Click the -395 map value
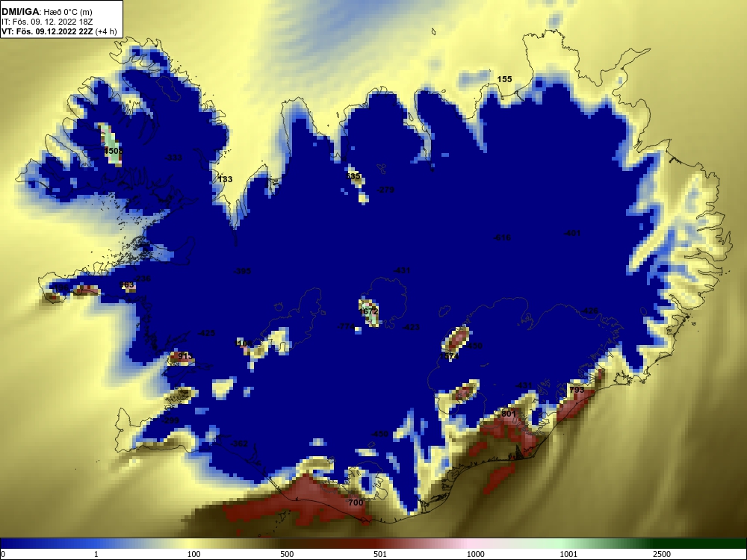Screen dimensions: 747x560 pyautogui.click(x=242, y=272)
